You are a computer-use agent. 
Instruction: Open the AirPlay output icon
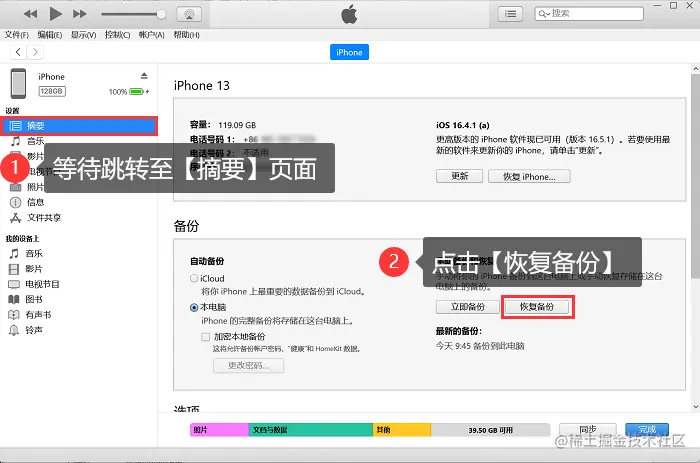tap(189, 14)
